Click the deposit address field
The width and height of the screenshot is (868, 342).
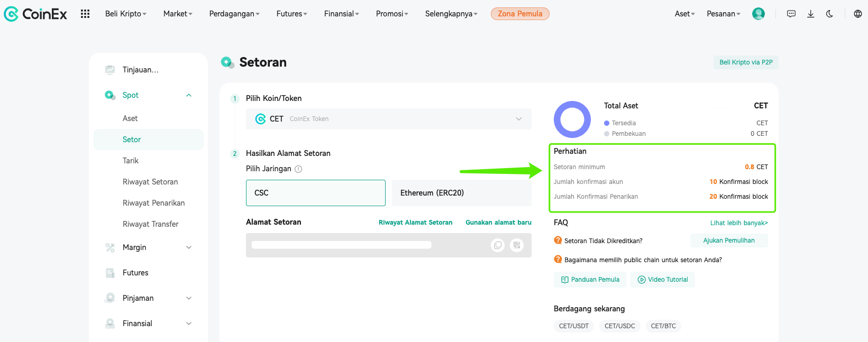click(x=389, y=245)
